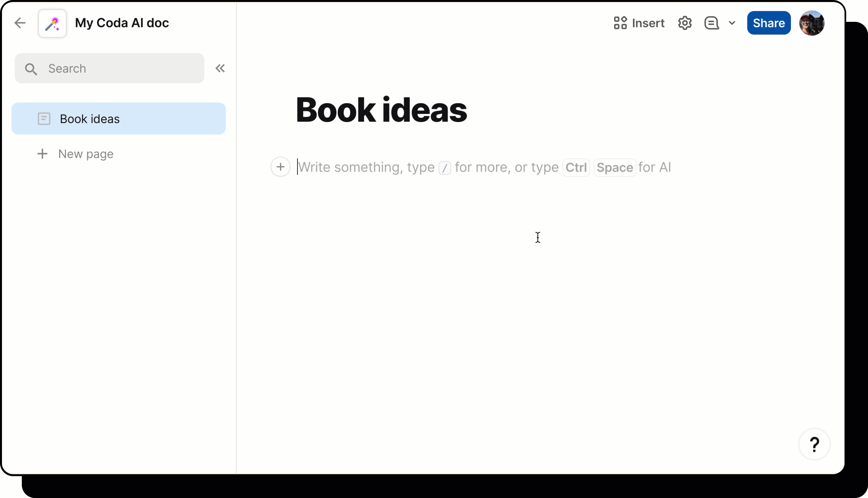Open My Coda AI doc title

(122, 22)
